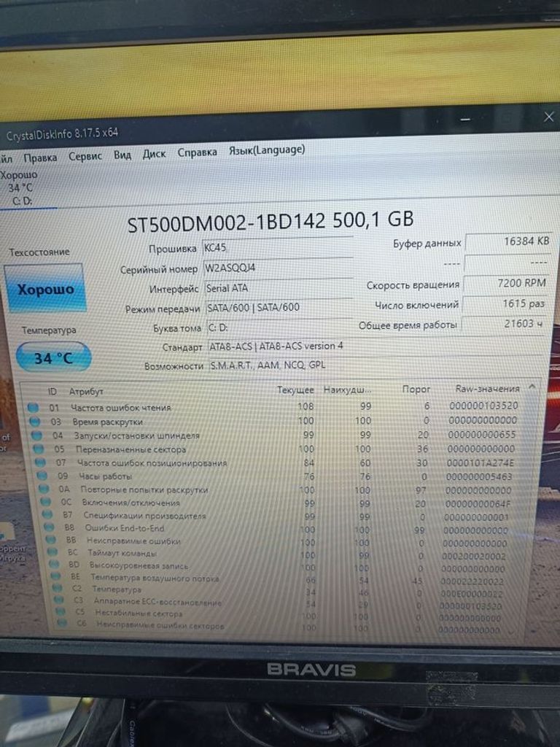Click the 34 °C temperature button
This screenshot has height=747, width=560.
(53, 357)
